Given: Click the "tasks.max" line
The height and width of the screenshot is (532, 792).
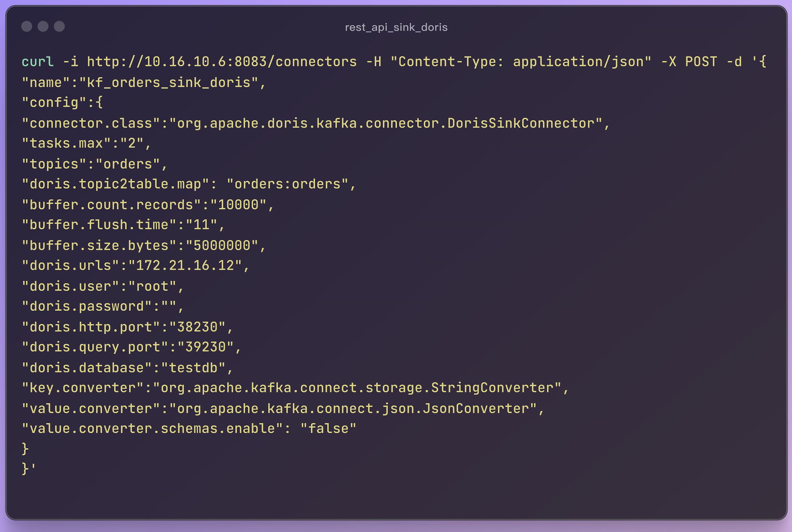Looking at the screenshot, I should click(x=86, y=143).
